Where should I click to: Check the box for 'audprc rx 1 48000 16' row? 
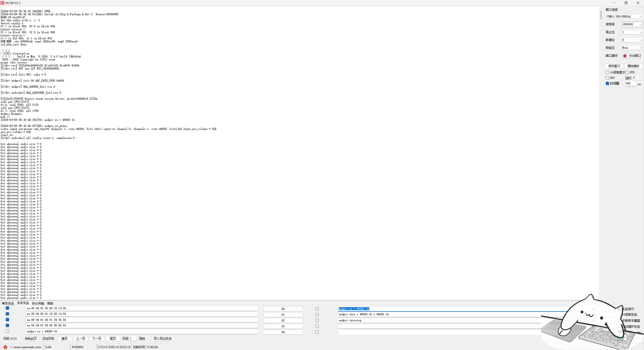tap(7, 331)
